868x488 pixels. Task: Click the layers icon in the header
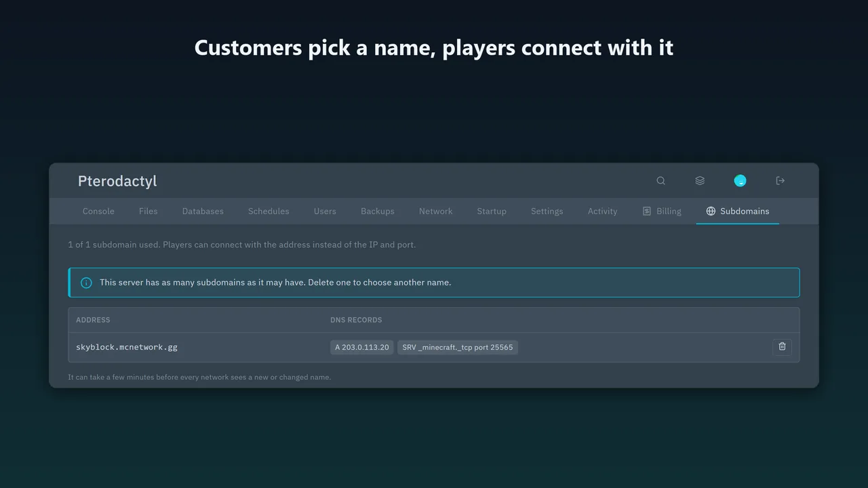[x=700, y=180]
